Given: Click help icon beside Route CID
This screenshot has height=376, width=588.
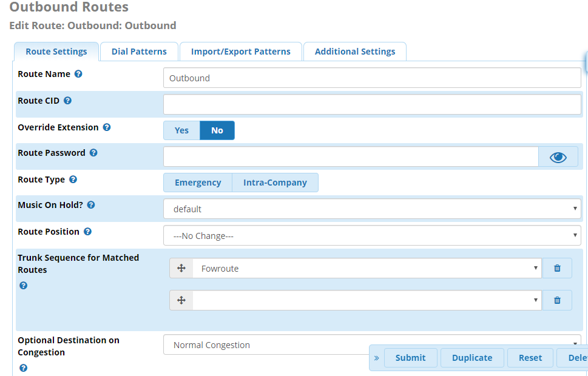Looking at the screenshot, I should (x=67, y=101).
